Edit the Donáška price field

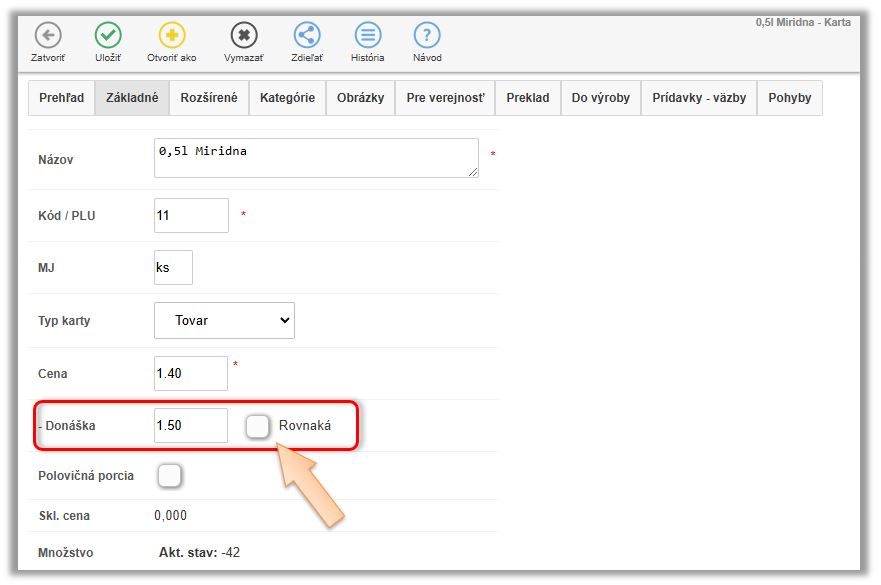coord(191,426)
